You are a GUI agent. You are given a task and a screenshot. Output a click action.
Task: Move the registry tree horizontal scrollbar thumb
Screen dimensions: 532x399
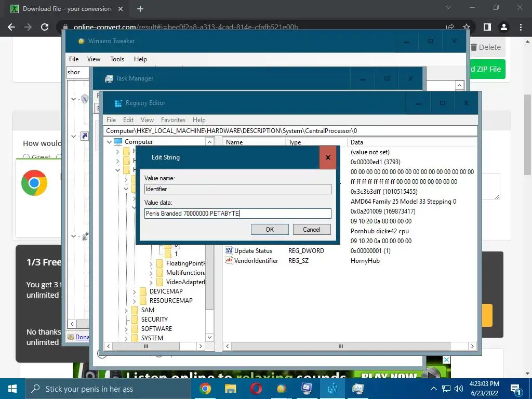pyautogui.click(x=146, y=347)
